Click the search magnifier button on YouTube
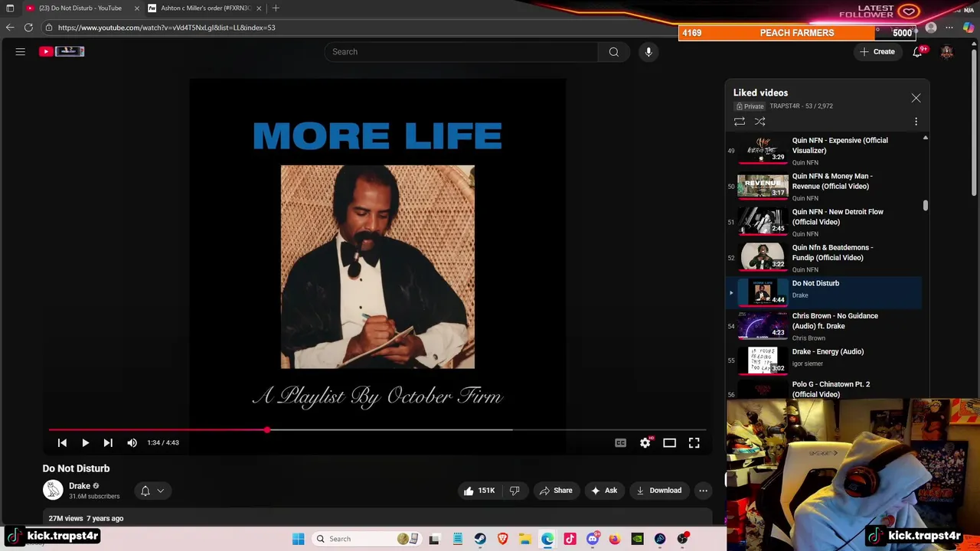 613,51
